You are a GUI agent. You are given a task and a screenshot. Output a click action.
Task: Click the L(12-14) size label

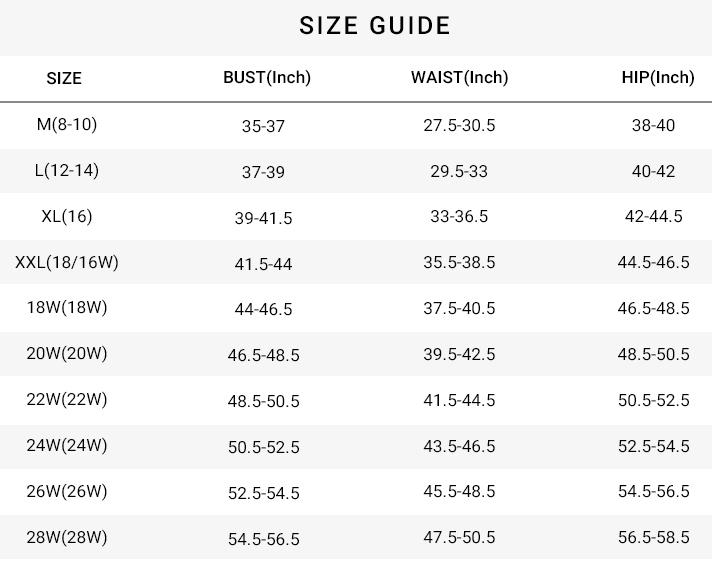point(67,170)
